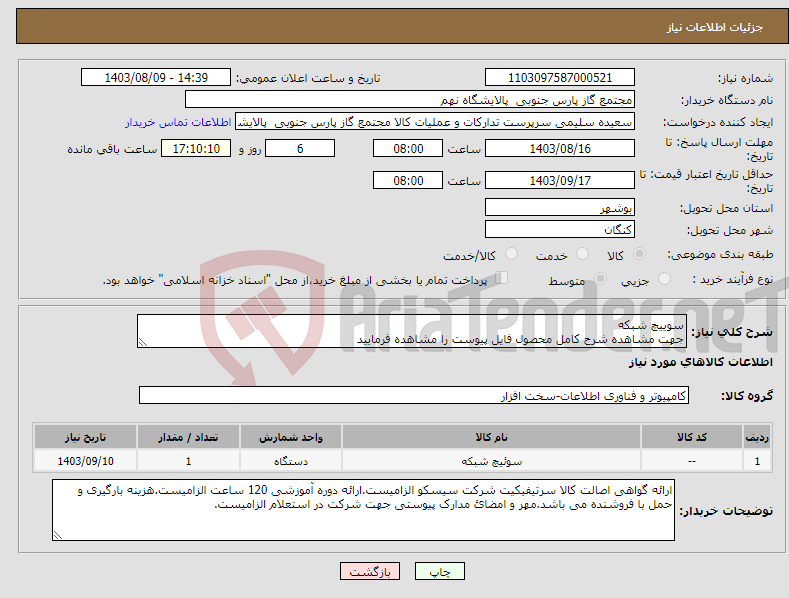Click the گروه کالا field کامپیوتر و فناوری اطلاعات

[x=414, y=395]
